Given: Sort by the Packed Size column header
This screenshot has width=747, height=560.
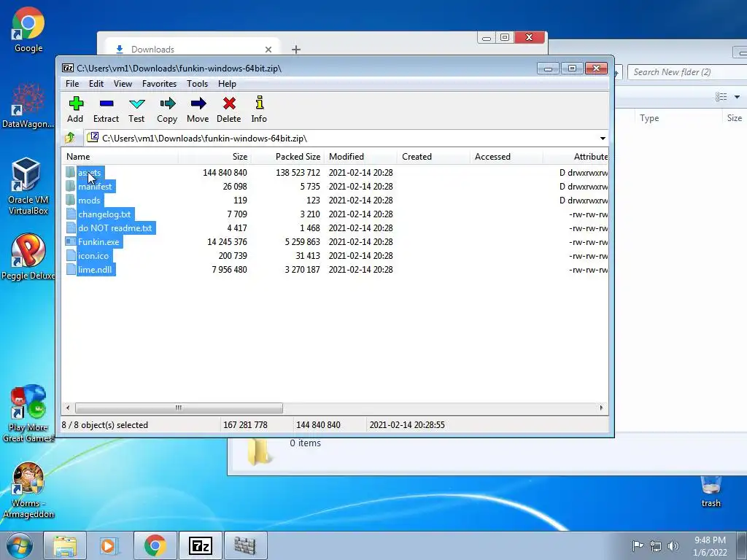Looking at the screenshot, I should (287, 157).
